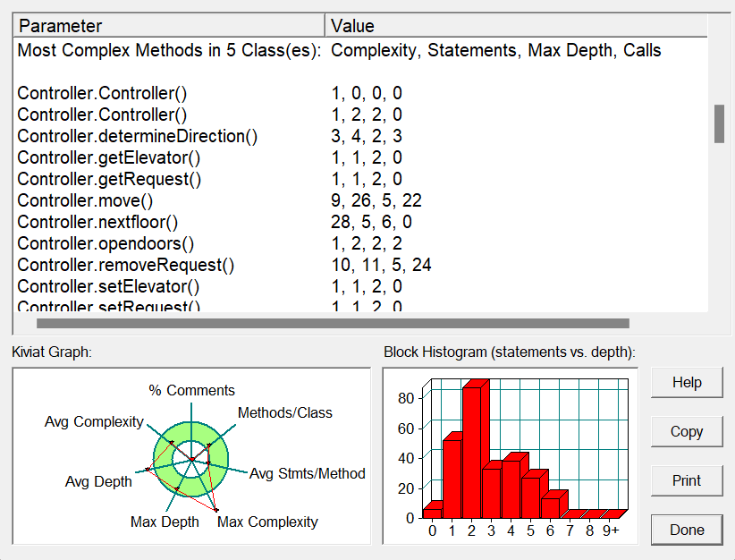
Task: Select the Controller.determineDirection() row
Action: click(x=361, y=136)
